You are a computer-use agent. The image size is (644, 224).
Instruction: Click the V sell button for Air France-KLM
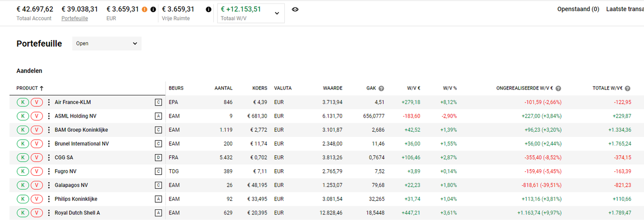(37, 102)
